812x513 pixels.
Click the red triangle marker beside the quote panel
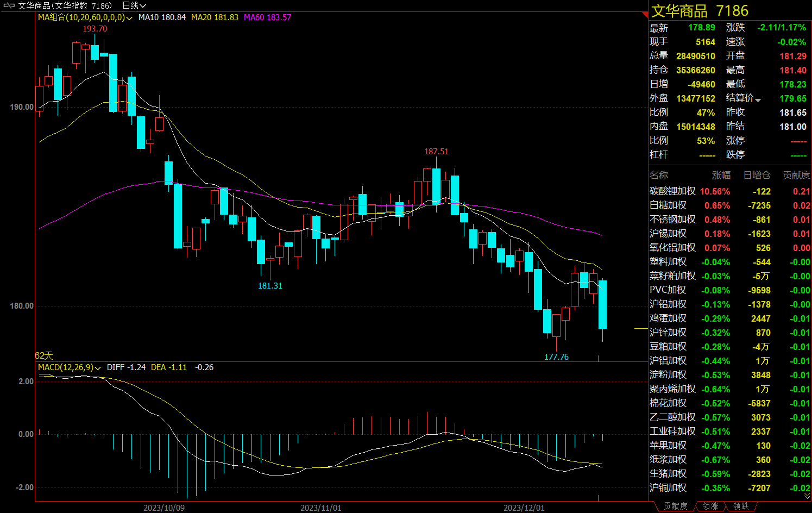[x=645, y=14]
